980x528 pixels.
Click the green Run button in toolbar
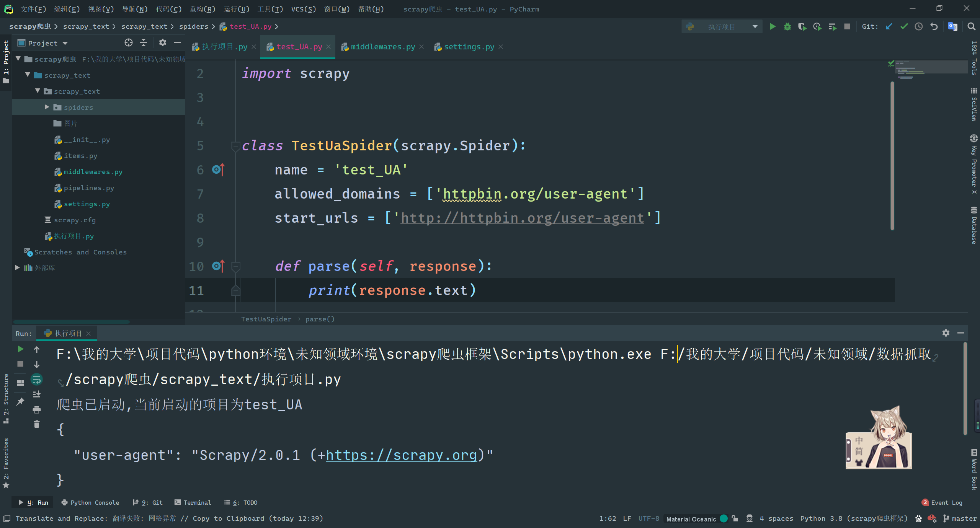773,26
